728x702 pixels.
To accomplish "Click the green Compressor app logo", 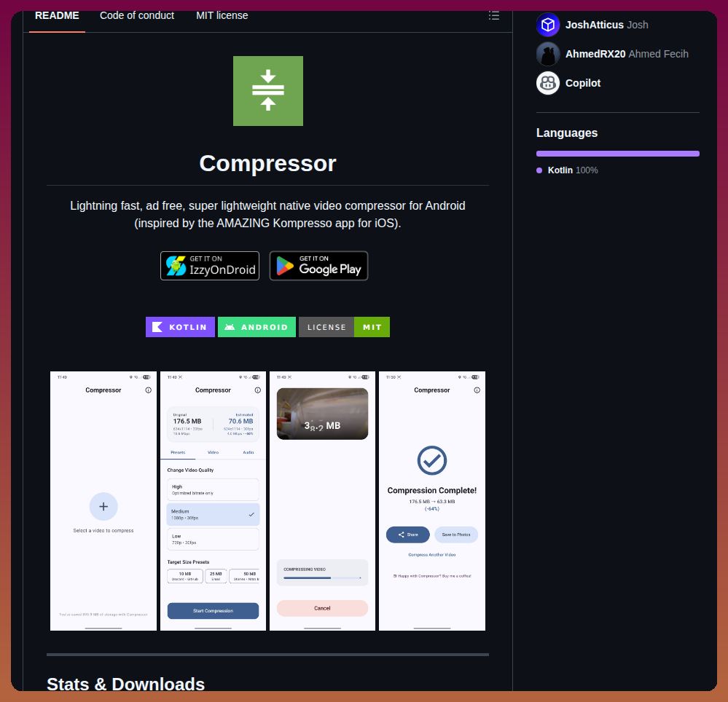I will pos(268,91).
